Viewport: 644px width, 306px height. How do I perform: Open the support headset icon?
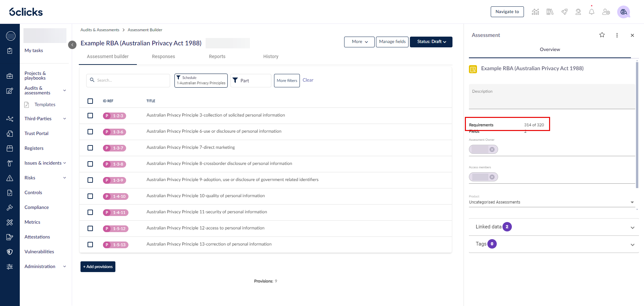tap(578, 12)
